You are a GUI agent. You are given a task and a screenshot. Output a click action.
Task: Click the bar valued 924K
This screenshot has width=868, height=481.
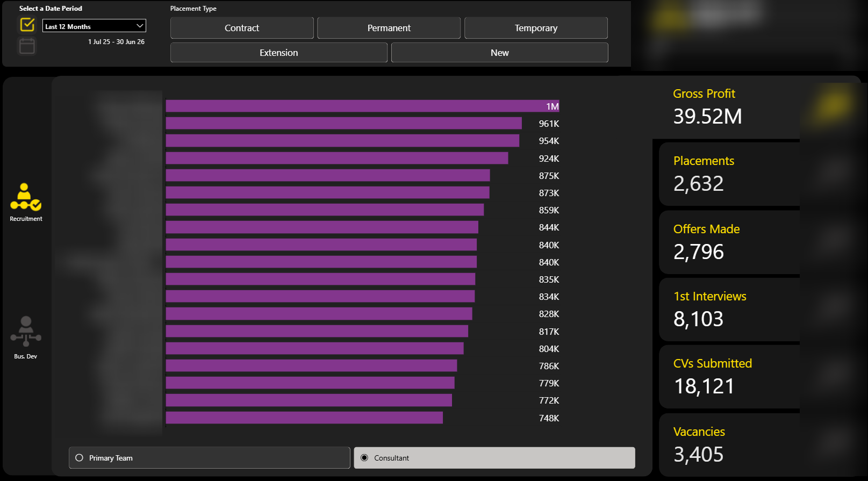coord(336,158)
